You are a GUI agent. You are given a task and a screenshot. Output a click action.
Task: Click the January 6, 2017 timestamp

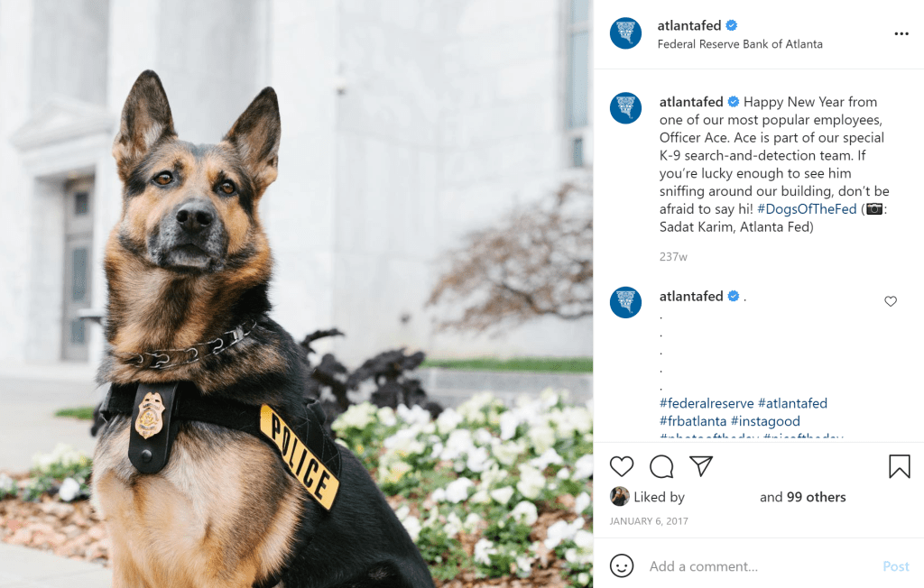click(x=649, y=521)
